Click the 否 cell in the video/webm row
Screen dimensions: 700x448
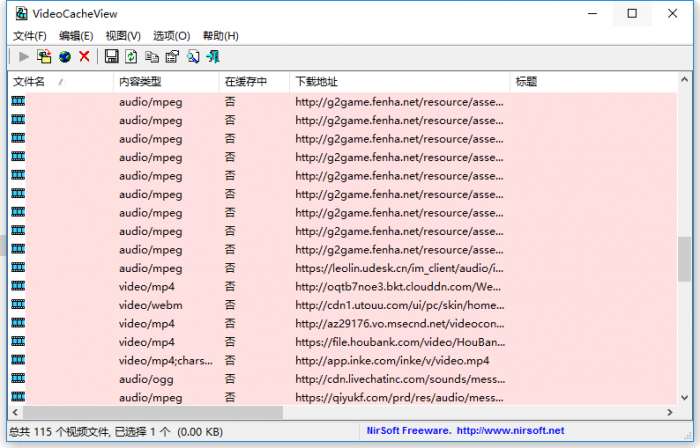point(230,305)
